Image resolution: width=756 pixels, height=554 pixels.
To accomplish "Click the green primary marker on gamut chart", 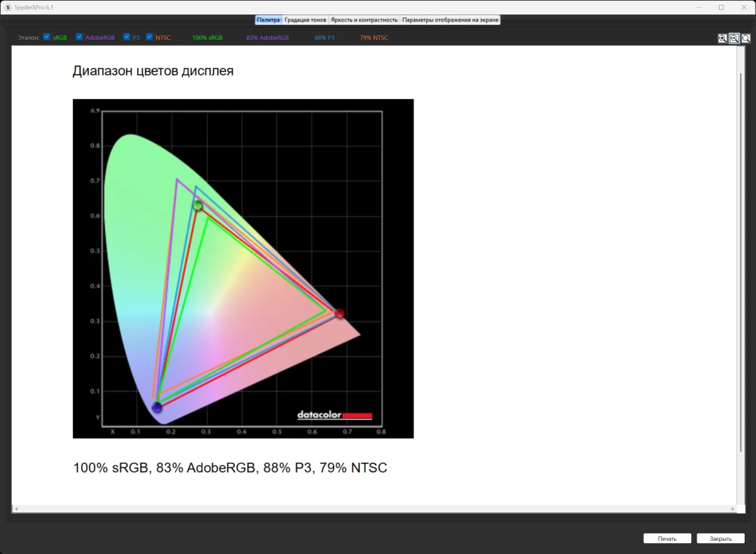I will pyautogui.click(x=198, y=205).
